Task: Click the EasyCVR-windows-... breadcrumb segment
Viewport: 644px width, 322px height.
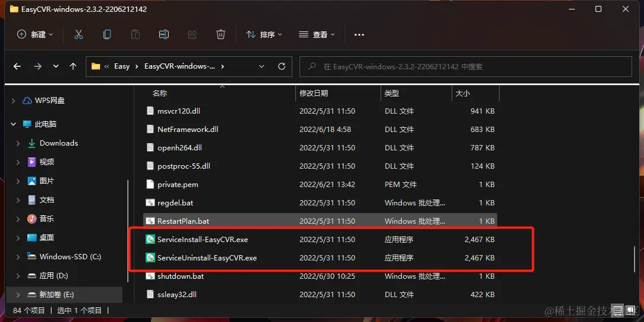Action: click(x=179, y=66)
